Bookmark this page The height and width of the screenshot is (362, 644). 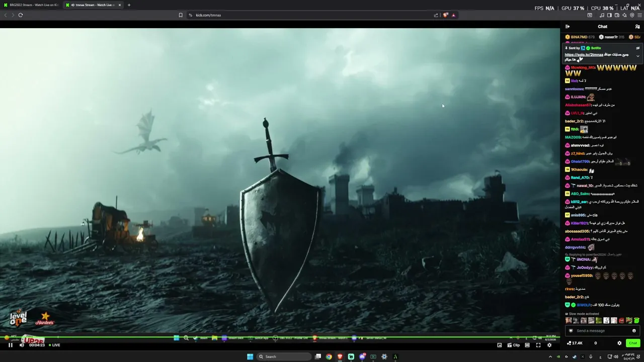coord(181,15)
